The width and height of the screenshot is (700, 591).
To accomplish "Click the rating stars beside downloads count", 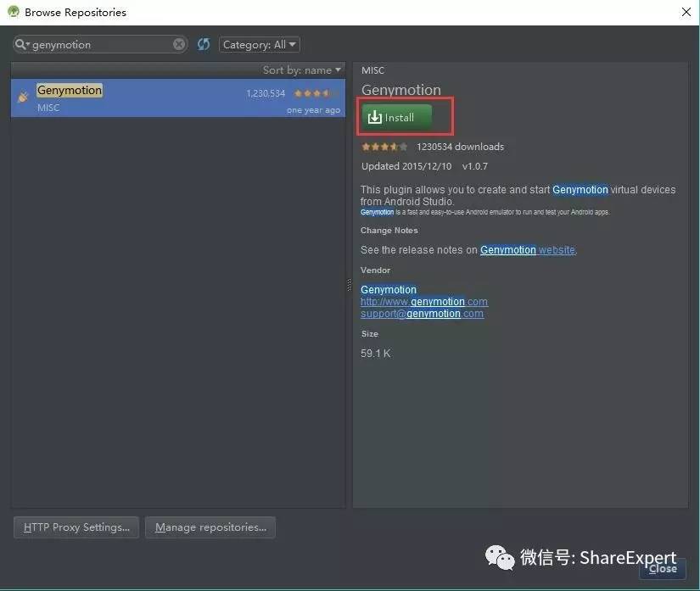I will click(384, 147).
